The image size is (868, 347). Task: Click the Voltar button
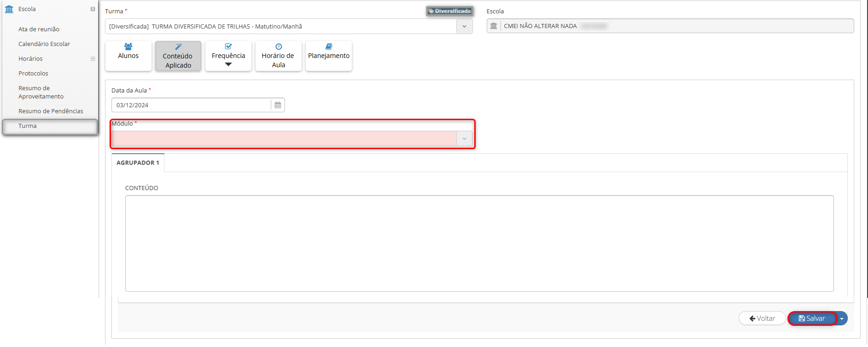pyautogui.click(x=762, y=318)
